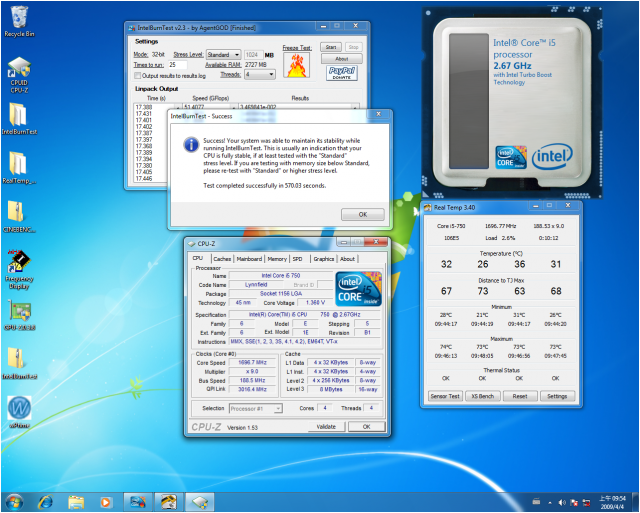This screenshot has width=640, height=513.
Task: Click the 1696.77 MHz reading in Real Temp
Action: 500,226
